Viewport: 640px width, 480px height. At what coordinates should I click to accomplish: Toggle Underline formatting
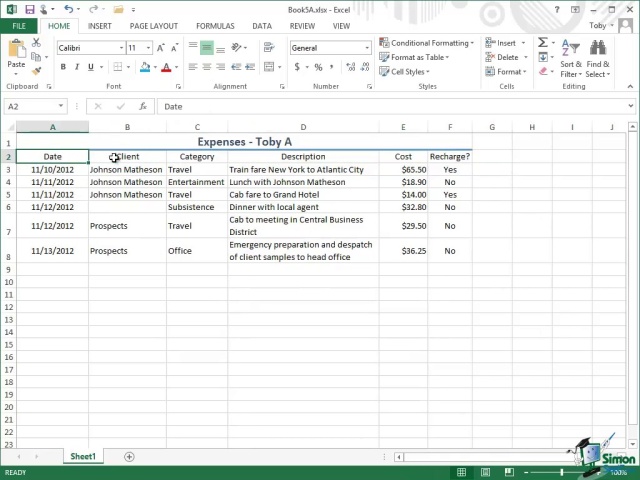[x=90, y=68]
